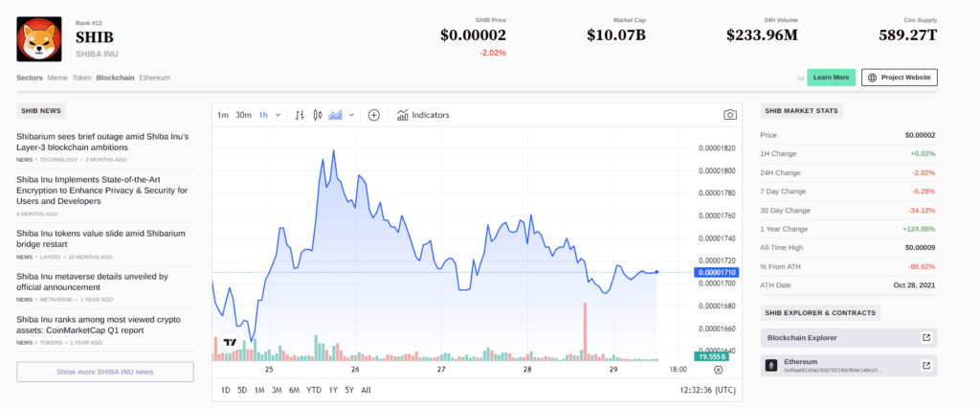Set chart range to 1D
980x409 pixels.
[x=226, y=390]
